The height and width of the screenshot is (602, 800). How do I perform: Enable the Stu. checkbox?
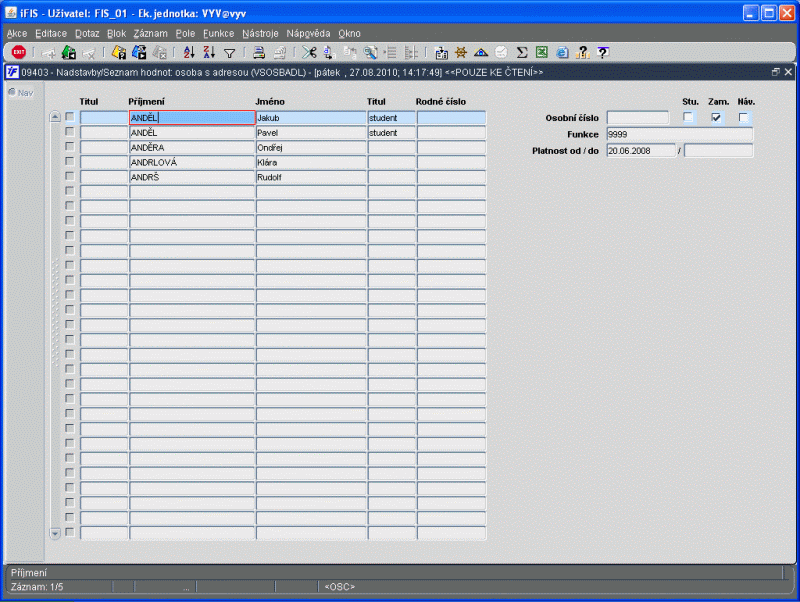click(x=688, y=117)
